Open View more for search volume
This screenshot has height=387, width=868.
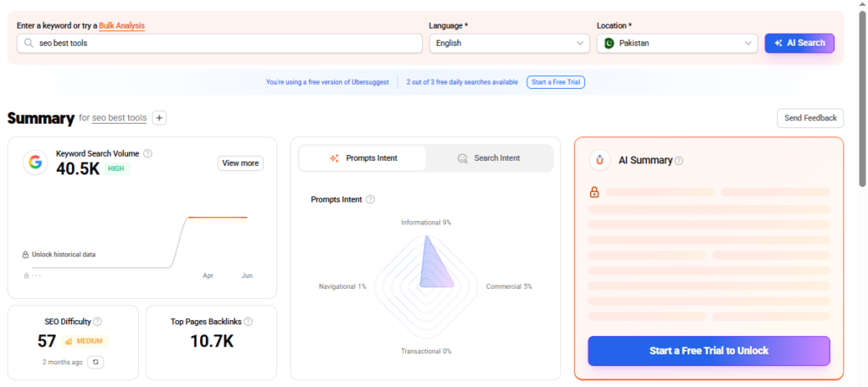[x=240, y=163]
